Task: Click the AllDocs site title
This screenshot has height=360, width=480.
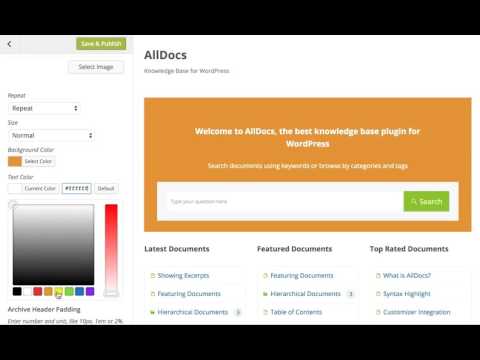Action: 165,55
